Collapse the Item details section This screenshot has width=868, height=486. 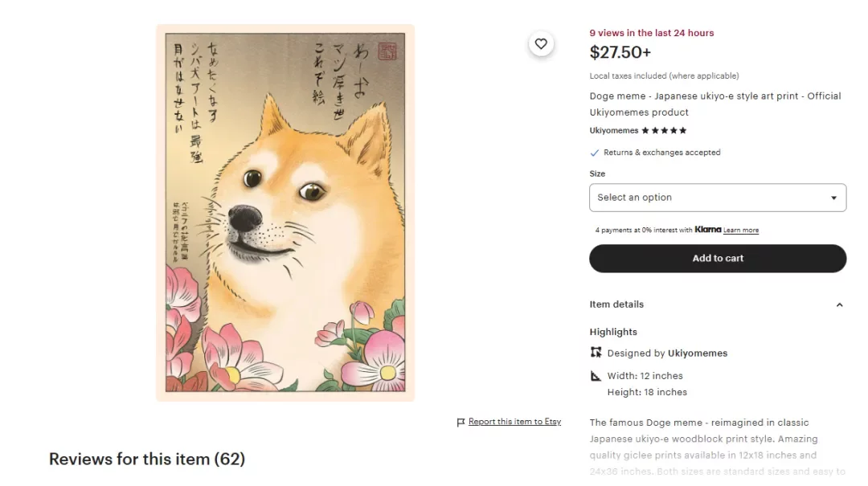tap(839, 304)
